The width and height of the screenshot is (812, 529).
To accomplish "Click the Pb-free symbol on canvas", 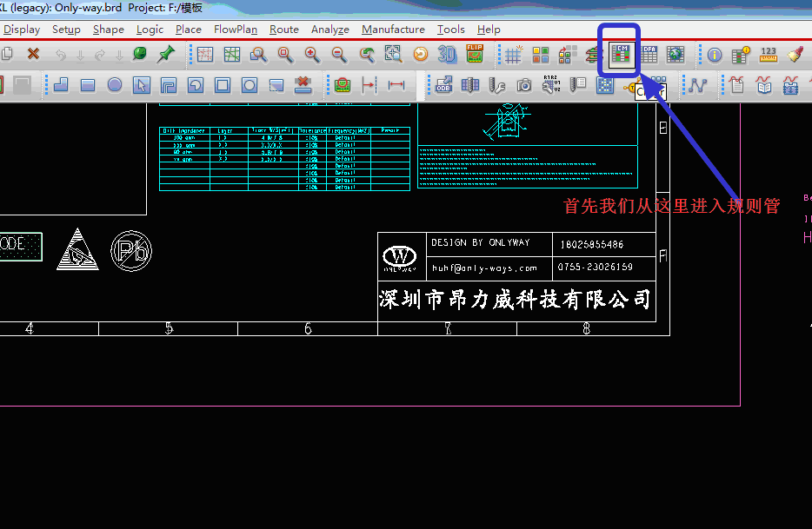I will pyautogui.click(x=131, y=251).
